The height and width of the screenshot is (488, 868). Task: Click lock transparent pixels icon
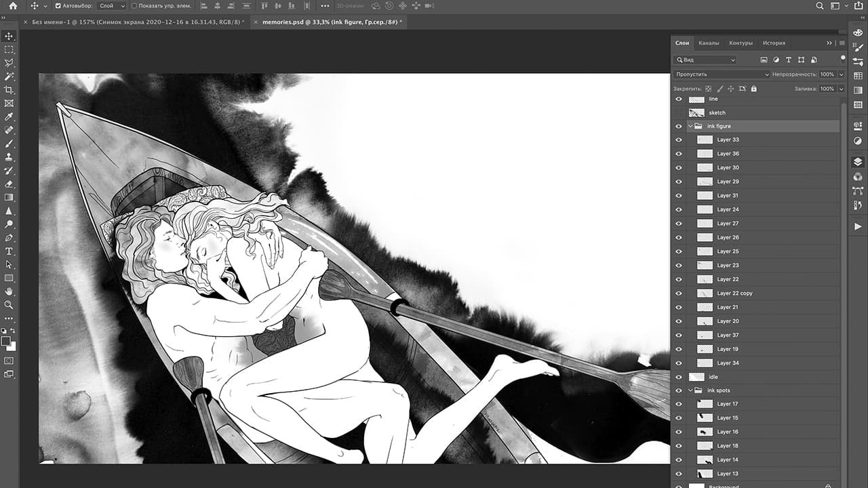708,89
